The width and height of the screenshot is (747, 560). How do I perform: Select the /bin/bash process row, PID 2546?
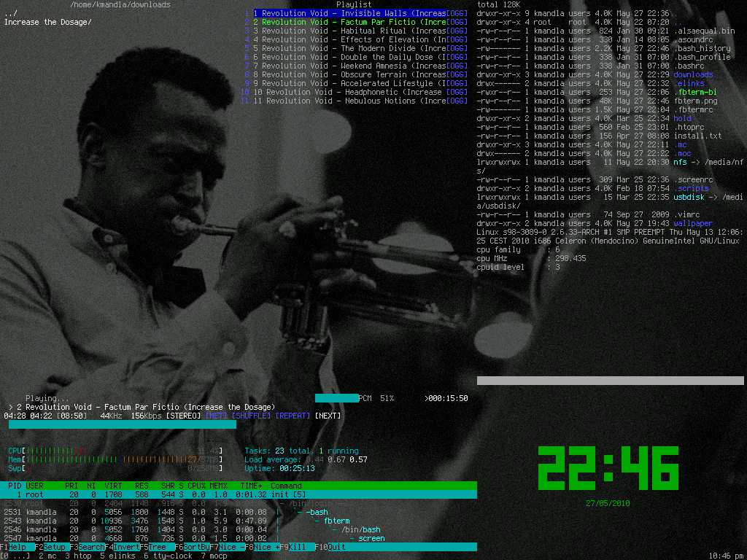(x=239, y=529)
